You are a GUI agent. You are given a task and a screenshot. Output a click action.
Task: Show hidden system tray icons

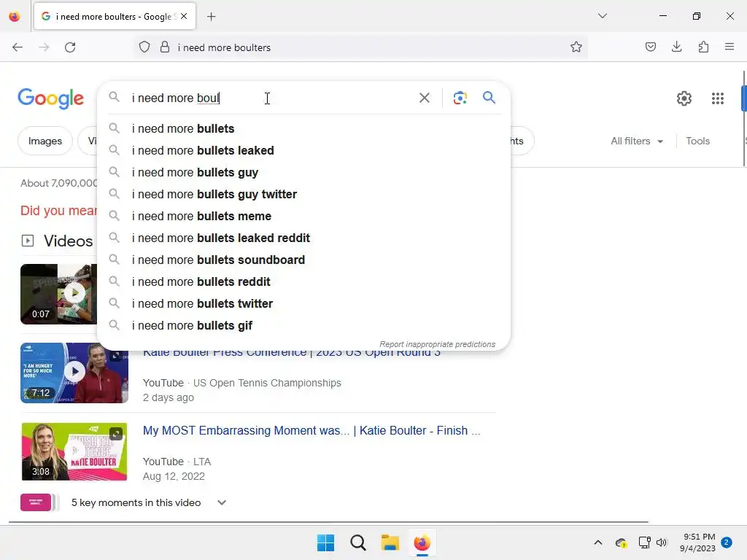(x=598, y=542)
